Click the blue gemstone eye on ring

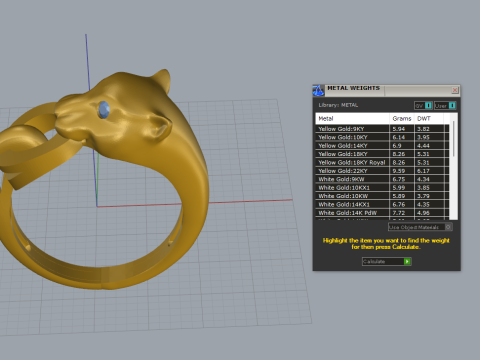(x=104, y=110)
